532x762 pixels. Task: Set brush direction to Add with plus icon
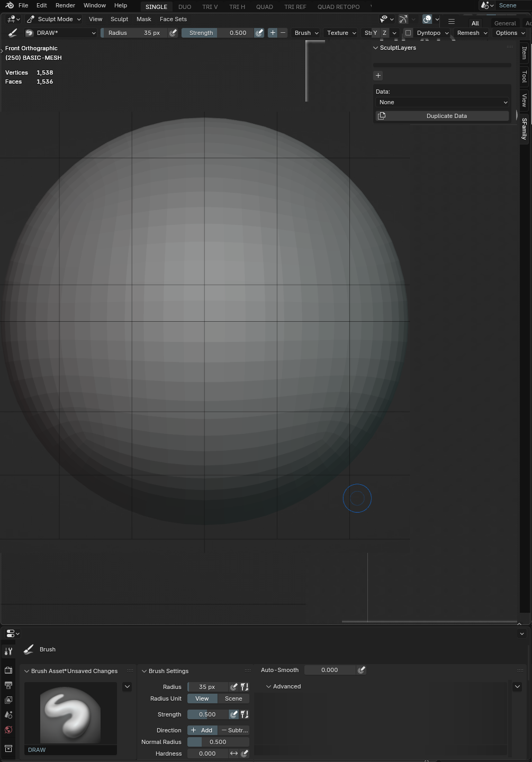(x=273, y=33)
